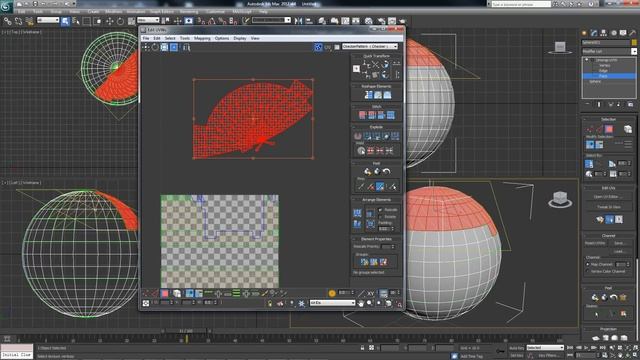Screen dimensions: 640x360
Task: Click first Stitch icon in Stitch panel
Action: point(362,115)
